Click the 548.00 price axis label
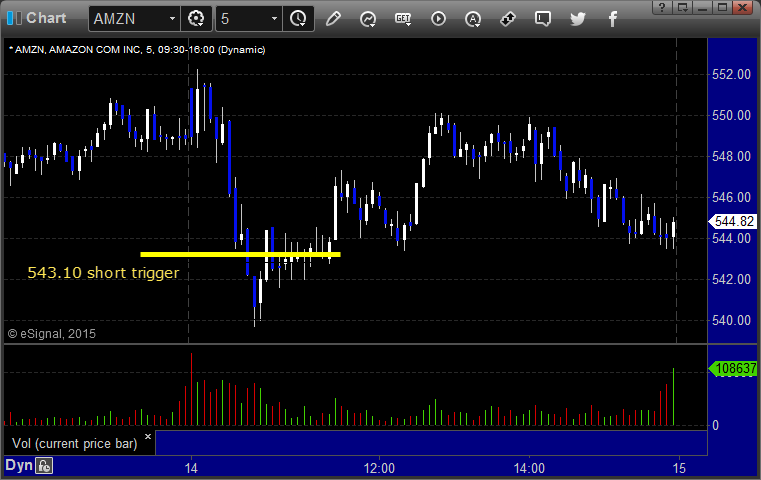The width and height of the screenshot is (761, 480). [x=731, y=156]
